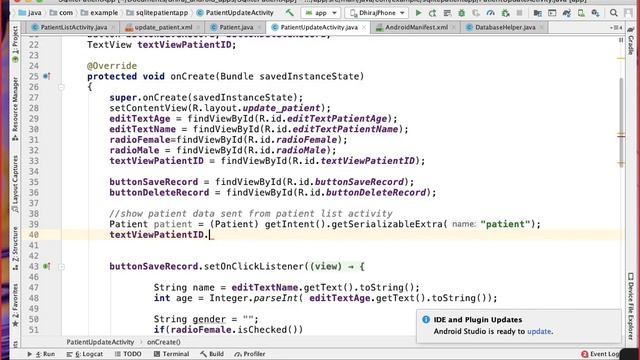Place cursor after textViewPatientID. on line 40
This screenshot has width=640, height=360.
click(210, 235)
